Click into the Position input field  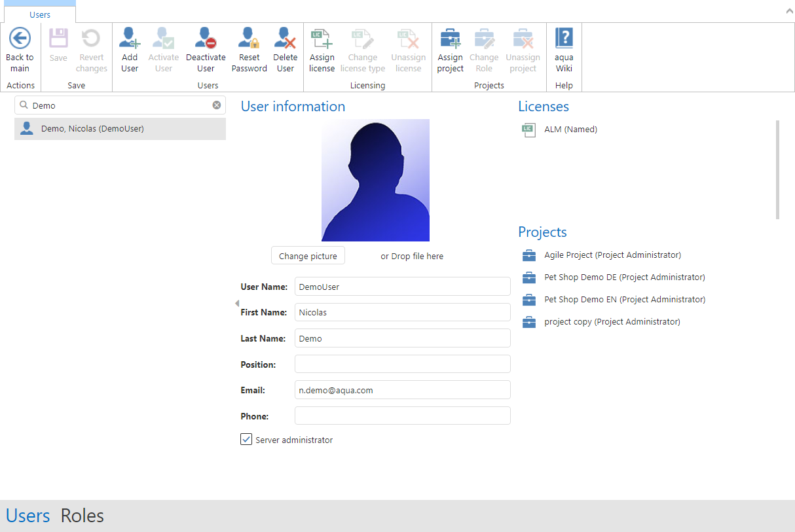(x=402, y=364)
